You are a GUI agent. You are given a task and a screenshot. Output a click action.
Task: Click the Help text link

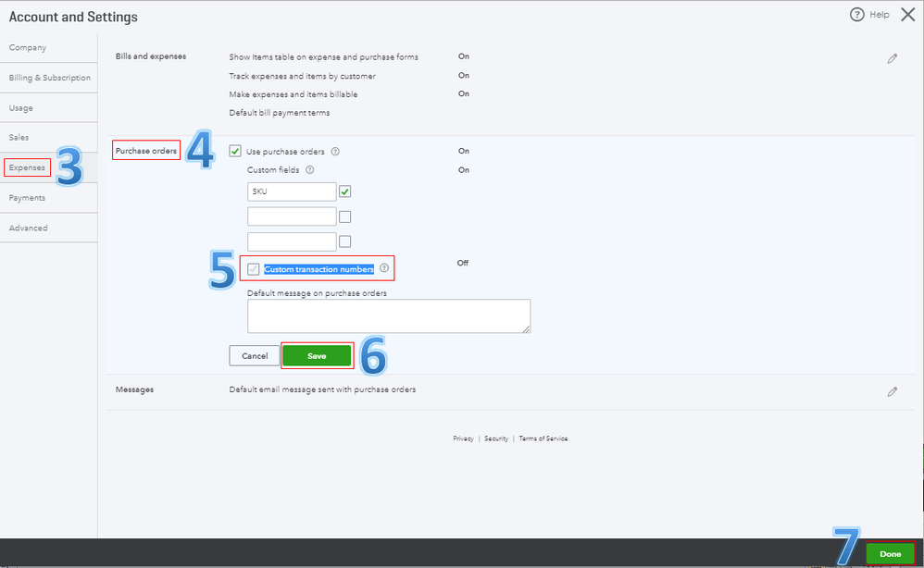point(880,15)
